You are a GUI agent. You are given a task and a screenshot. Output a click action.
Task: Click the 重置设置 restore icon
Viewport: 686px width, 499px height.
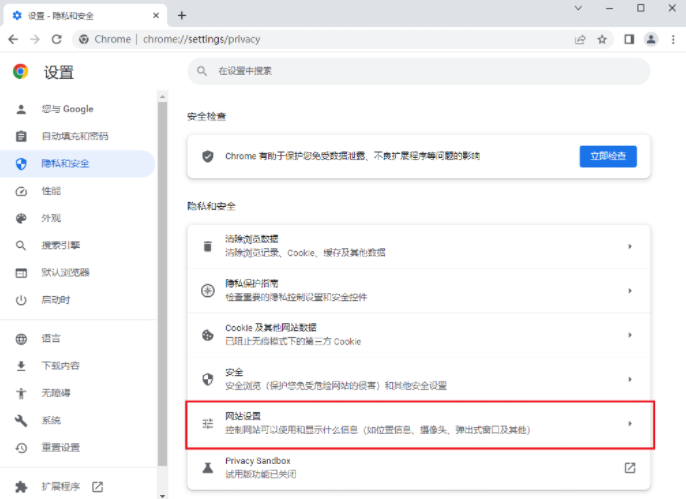[x=21, y=448]
